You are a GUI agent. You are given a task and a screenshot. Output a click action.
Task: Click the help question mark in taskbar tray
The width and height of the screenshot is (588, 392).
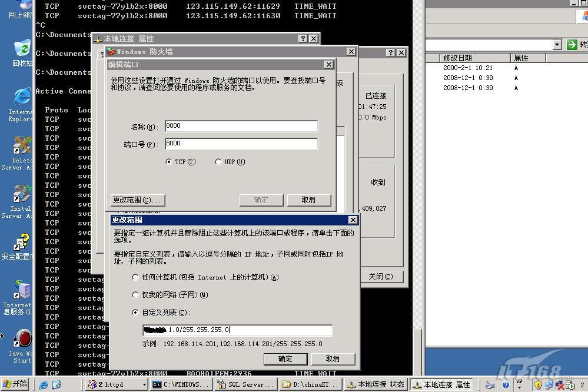coord(506,385)
